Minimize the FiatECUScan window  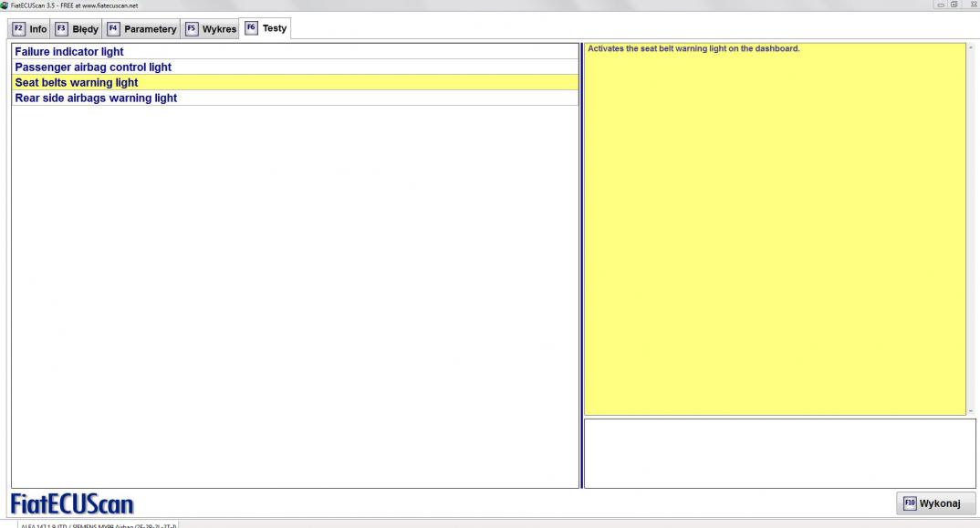point(941,5)
